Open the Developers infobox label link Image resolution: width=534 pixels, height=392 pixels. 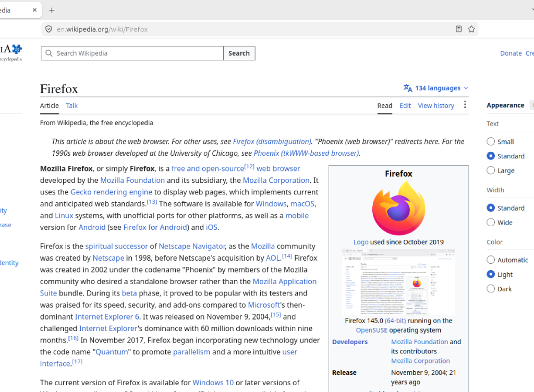point(350,342)
